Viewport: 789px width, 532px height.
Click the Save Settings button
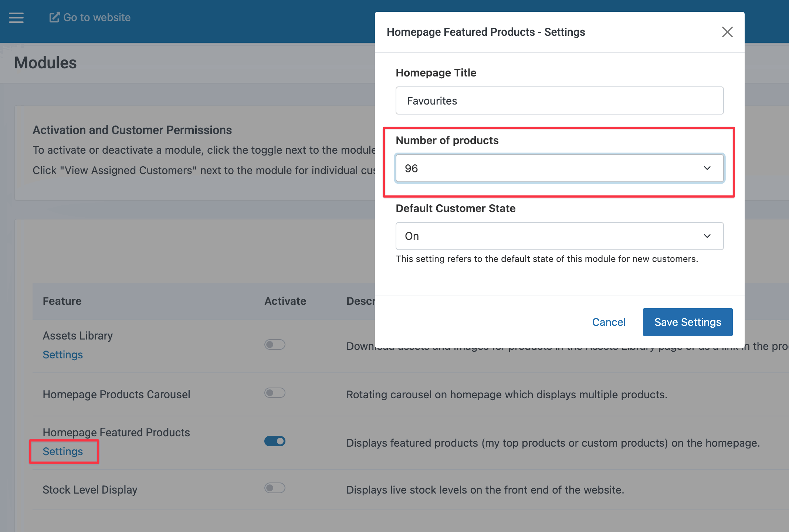click(687, 322)
